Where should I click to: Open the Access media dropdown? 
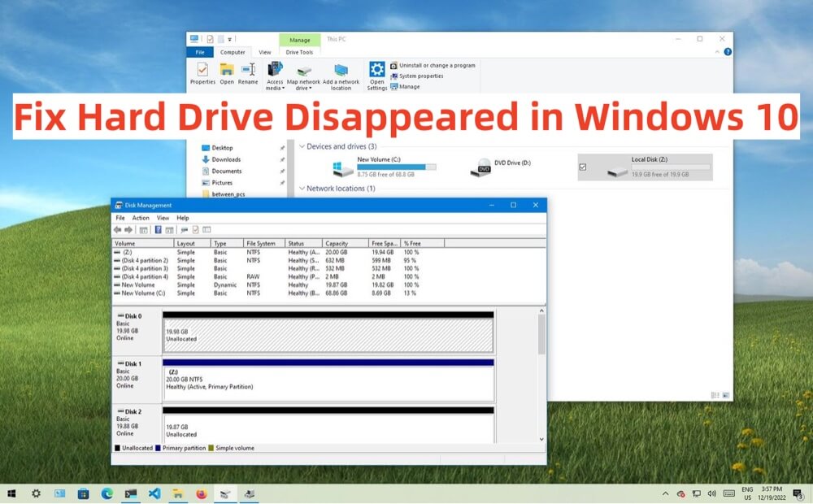[x=275, y=76]
